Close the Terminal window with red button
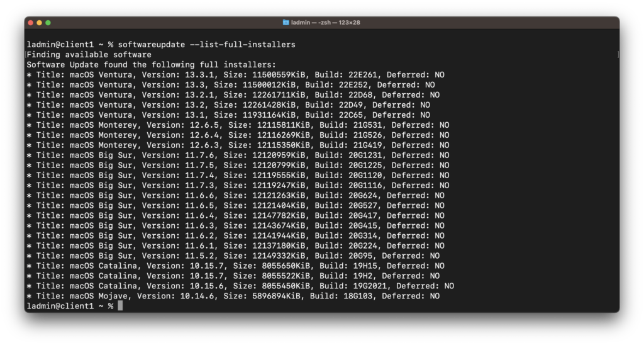This screenshot has width=644, height=345. [x=30, y=23]
